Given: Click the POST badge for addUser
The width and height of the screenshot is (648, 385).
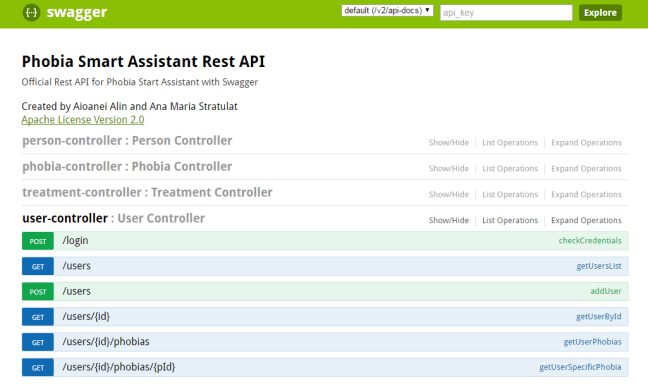Looking at the screenshot, I should tap(38, 292).
